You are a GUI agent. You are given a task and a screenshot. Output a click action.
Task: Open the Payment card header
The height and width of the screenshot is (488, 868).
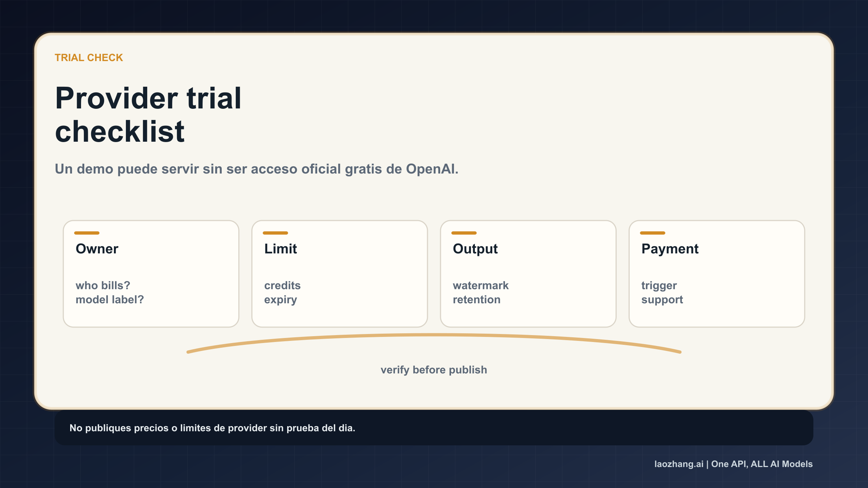(x=670, y=249)
